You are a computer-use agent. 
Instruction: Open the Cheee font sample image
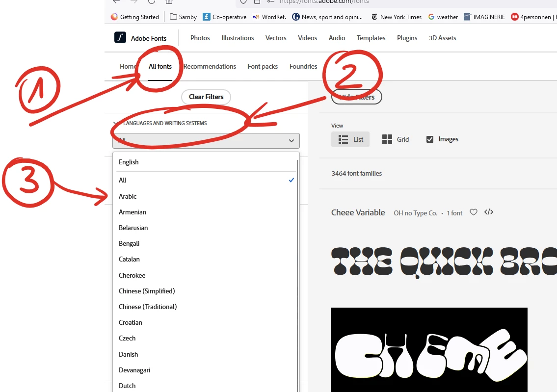(429, 350)
